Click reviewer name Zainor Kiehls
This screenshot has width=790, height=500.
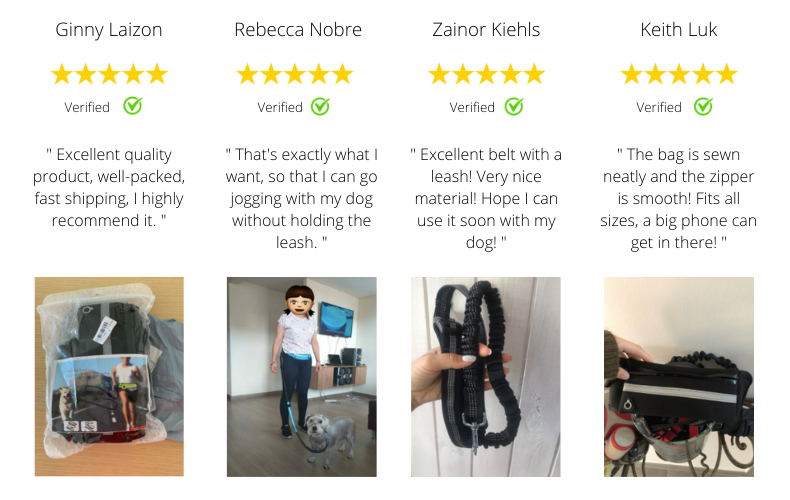click(x=486, y=29)
